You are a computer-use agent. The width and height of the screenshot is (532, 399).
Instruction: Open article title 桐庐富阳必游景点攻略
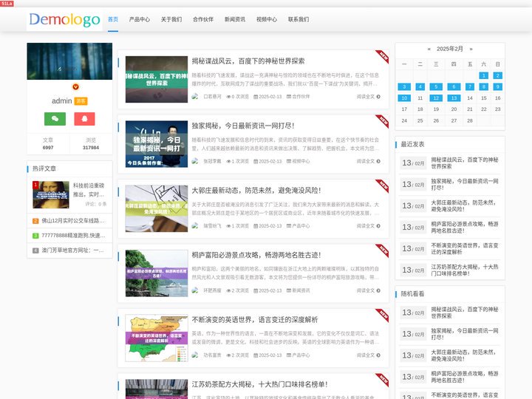(256, 255)
